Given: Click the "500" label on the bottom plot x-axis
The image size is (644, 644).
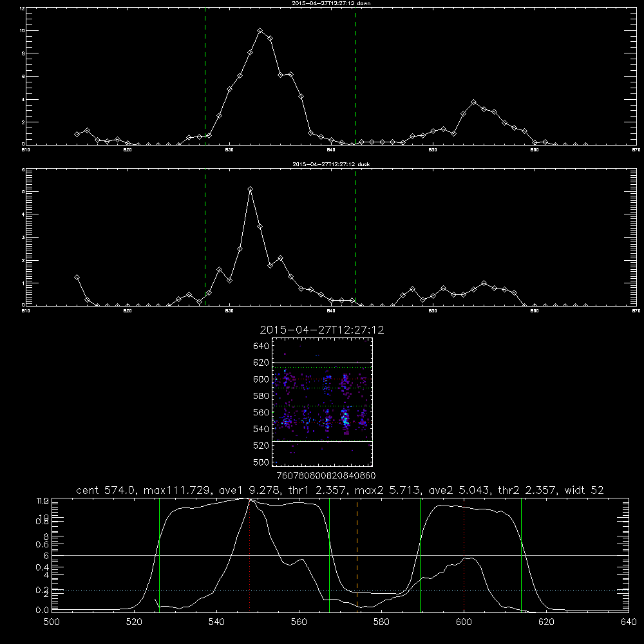Looking at the screenshot, I should [x=52, y=622].
